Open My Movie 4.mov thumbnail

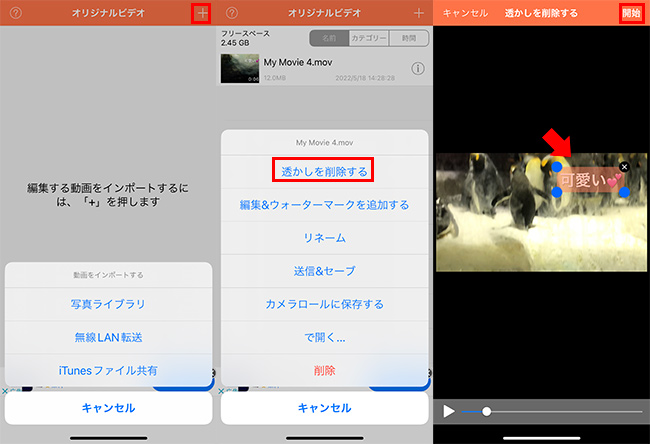pos(240,68)
